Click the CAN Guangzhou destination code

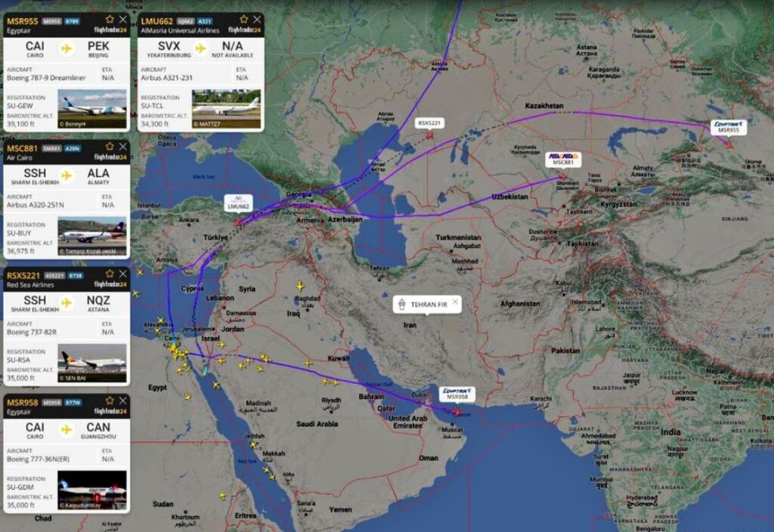[98, 428]
